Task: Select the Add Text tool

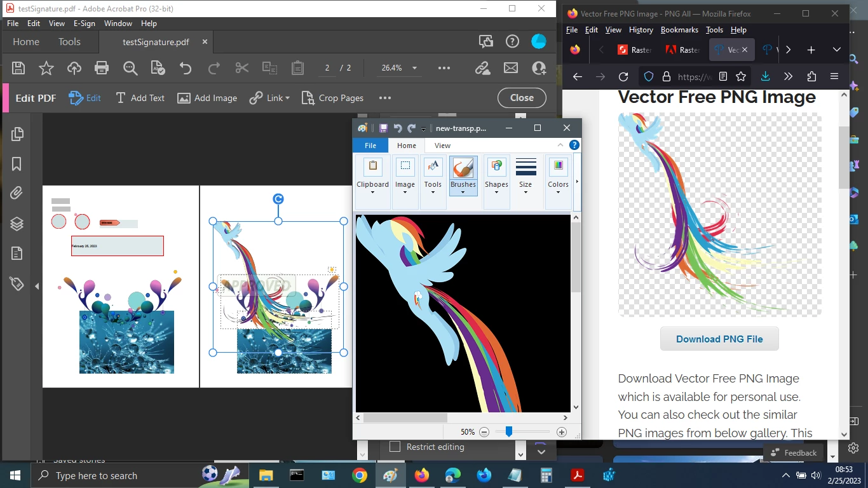Action: tap(140, 98)
